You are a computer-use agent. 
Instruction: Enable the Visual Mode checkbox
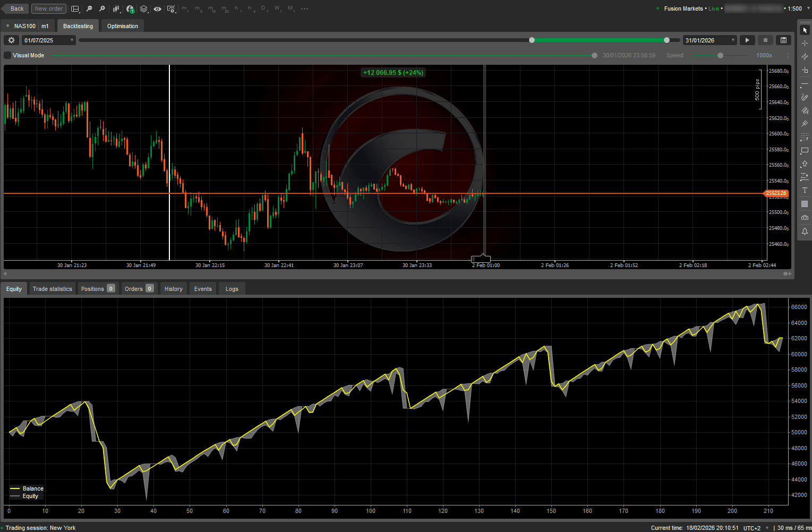tap(7, 55)
